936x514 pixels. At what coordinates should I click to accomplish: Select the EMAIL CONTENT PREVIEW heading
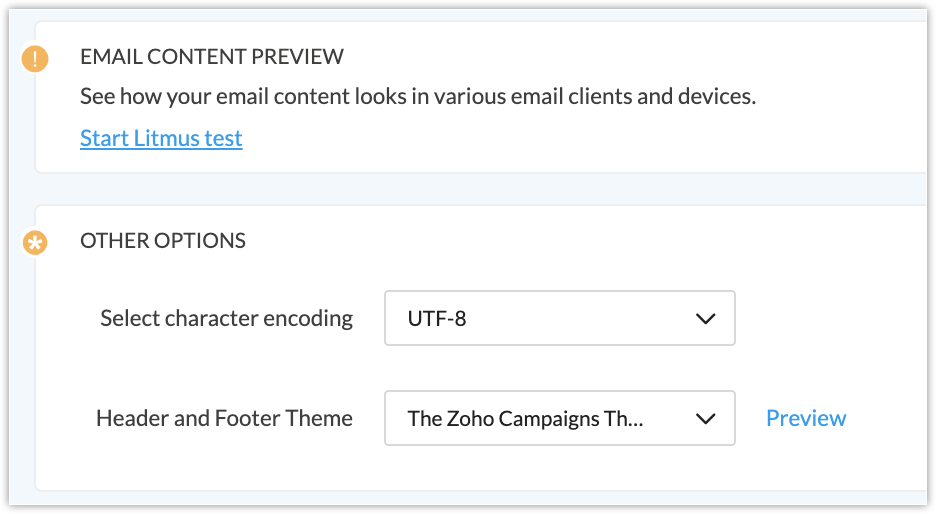(x=212, y=57)
